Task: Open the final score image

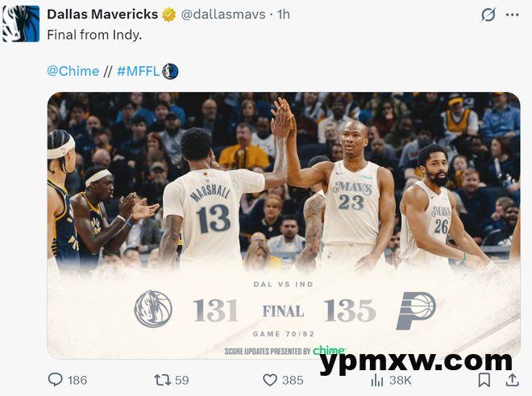Action: tap(284, 226)
